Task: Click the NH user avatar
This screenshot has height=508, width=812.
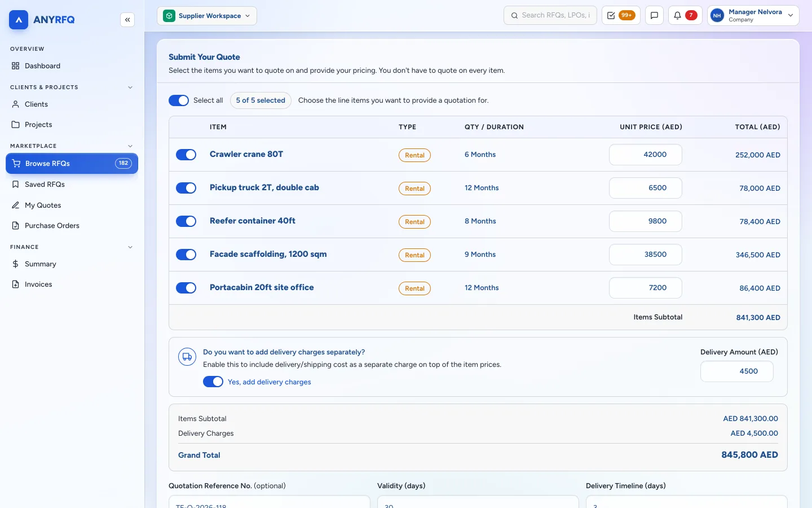Action: (x=717, y=16)
